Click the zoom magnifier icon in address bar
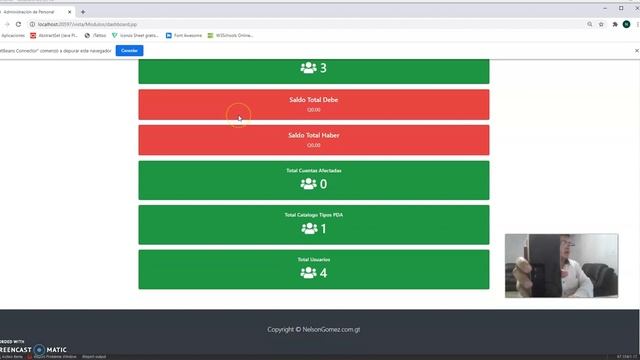Viewport: 640px width, 360px height. [590, 24]
